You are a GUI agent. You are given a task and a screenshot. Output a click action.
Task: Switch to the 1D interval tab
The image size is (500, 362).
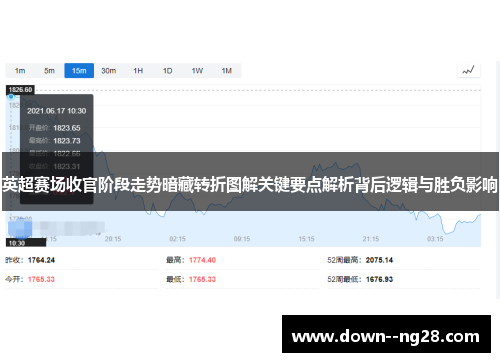(x=167, y=71)
